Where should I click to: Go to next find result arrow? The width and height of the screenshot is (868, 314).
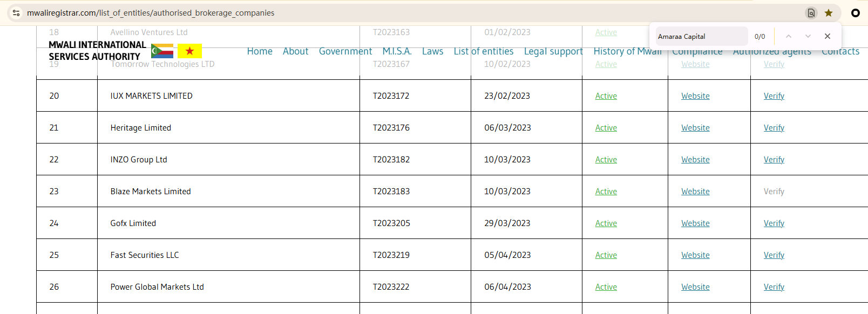point(808,36)
